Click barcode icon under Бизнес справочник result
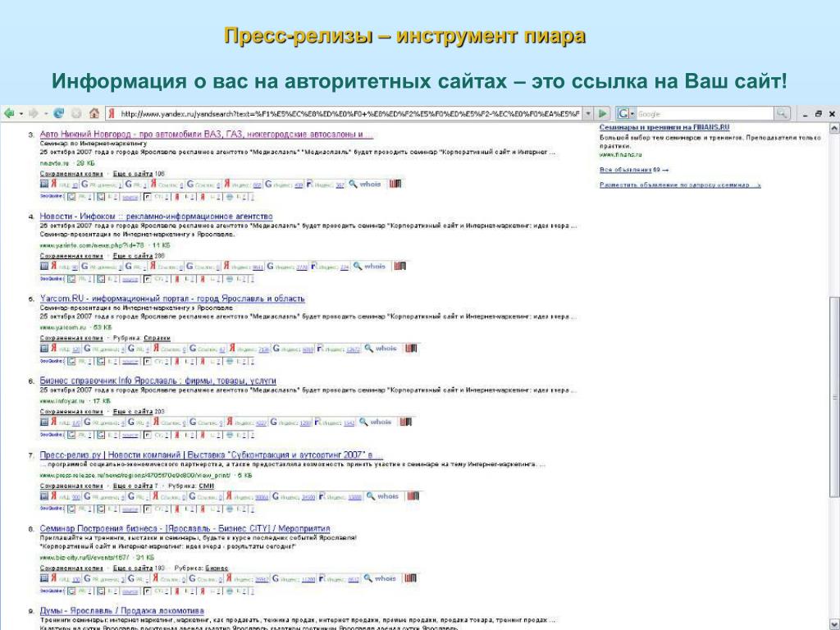This screenshot has height=630, width=840. pyautogui.click(x=405, y=422)
